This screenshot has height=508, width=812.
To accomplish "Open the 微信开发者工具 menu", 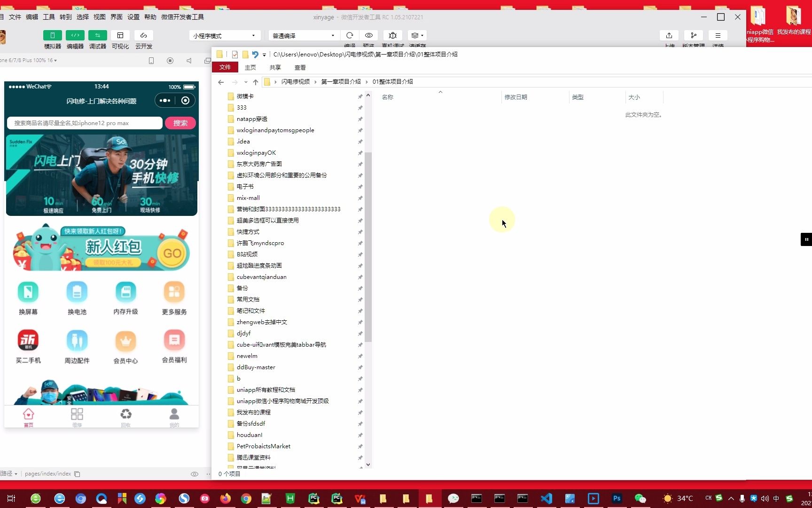I will point(182,17).
